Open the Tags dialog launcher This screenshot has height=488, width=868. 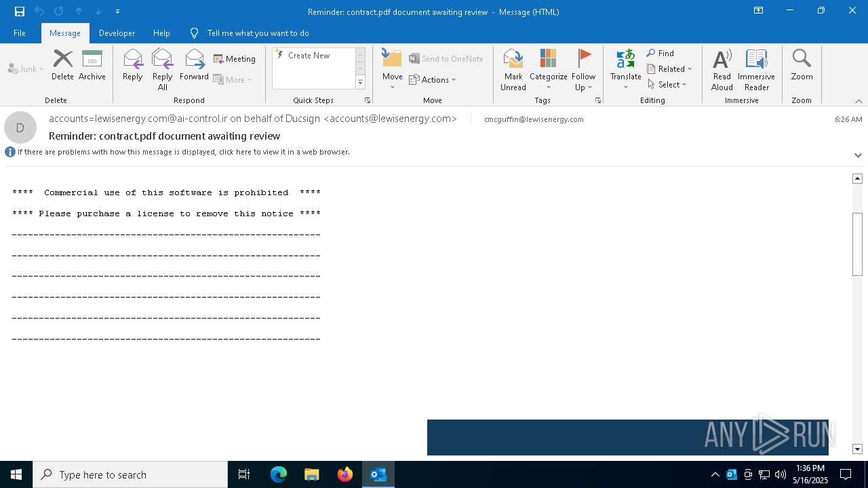click(598, 100)
